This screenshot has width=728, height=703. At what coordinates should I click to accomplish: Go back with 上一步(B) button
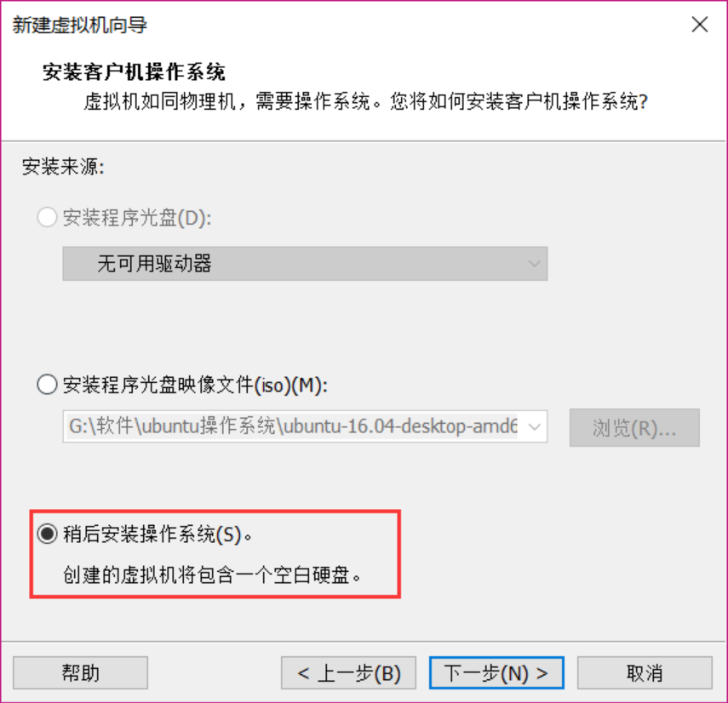pos(348,672)
